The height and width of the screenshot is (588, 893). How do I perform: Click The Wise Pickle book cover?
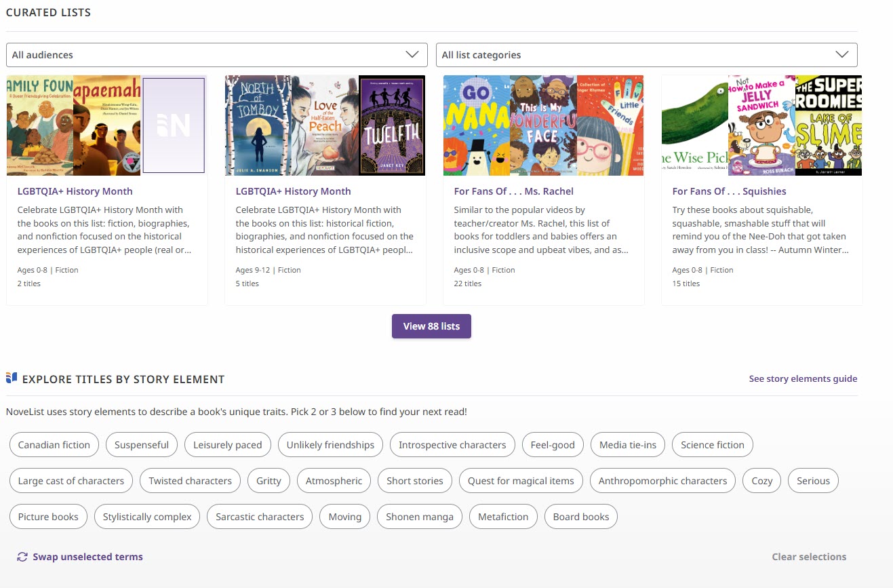(x=694, y=125)
